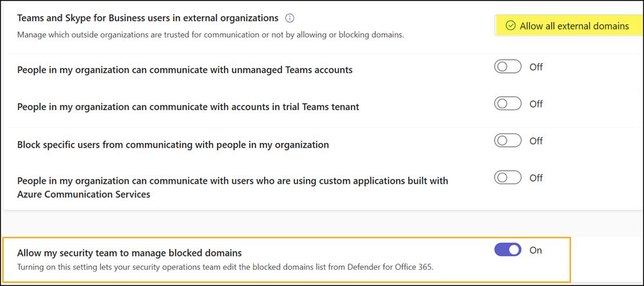This screenshot has width=644, height=286.
Task: Turn on the trial Teams tenant accounts toggle
Action: (x=507, y=104)
